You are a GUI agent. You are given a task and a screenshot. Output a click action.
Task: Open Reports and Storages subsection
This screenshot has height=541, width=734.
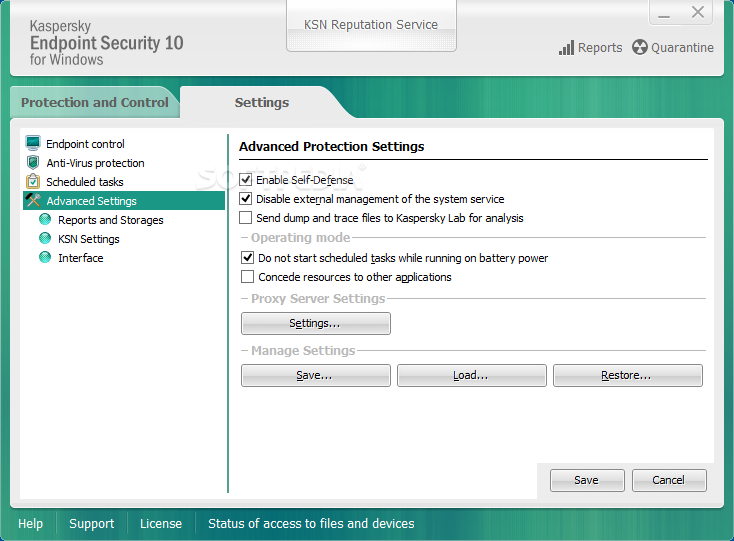(x=110, y=220)
